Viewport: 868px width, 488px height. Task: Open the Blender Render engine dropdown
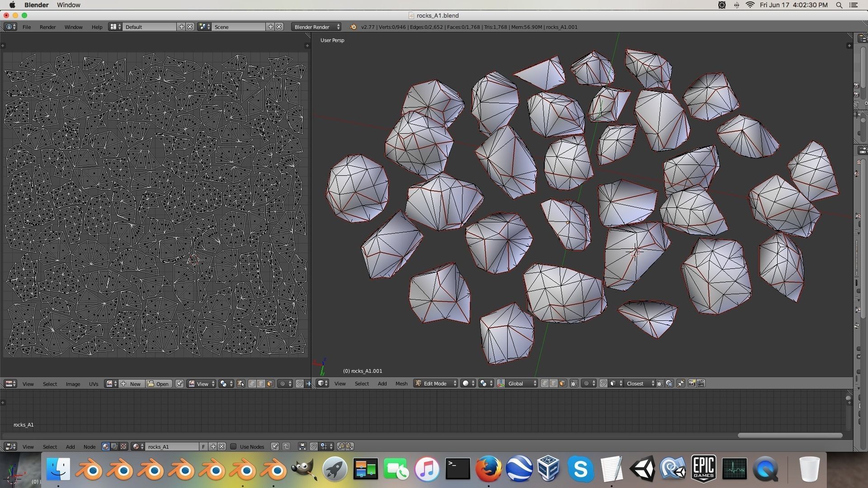click(316, 27)
